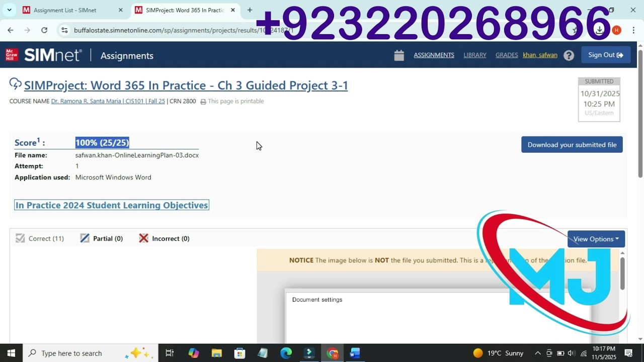Click the Microsoft Windows Word text
This screenshot has width=644, height=362.
tap(113, 177)
